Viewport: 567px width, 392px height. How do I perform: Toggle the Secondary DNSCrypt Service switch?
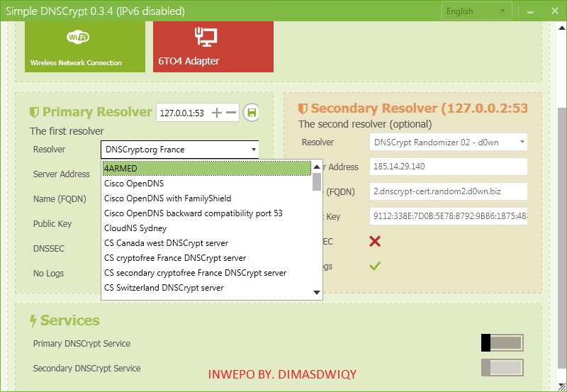pos(503,368)
